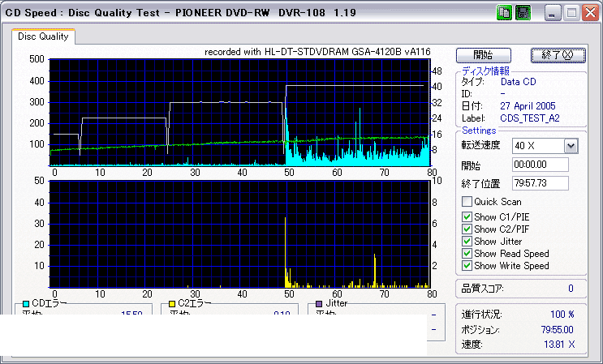Toggle the Show C2/PIF checkbox
This screenshot has height=364, width=603.
pyautogui.click(x=467, y=229)
